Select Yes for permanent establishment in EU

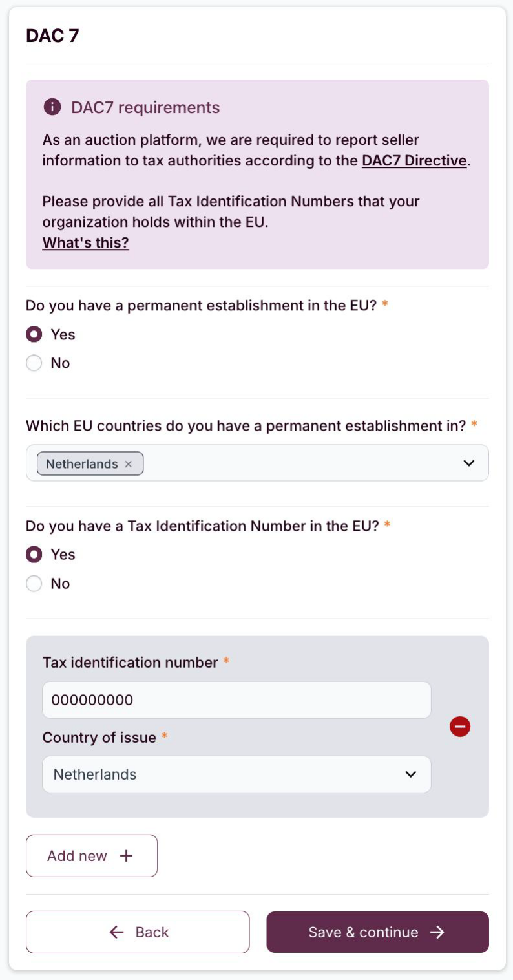pyautogui.click(x=34, y=334)
